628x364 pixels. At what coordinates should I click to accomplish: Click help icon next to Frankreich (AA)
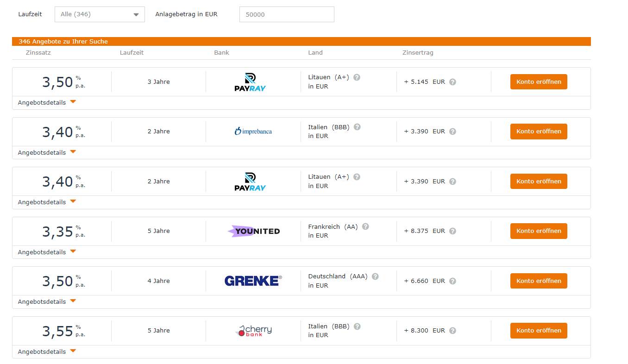pos(365,226)
